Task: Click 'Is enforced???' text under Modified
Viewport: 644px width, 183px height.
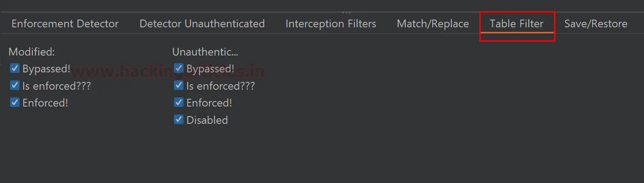Action: (56, 86)
